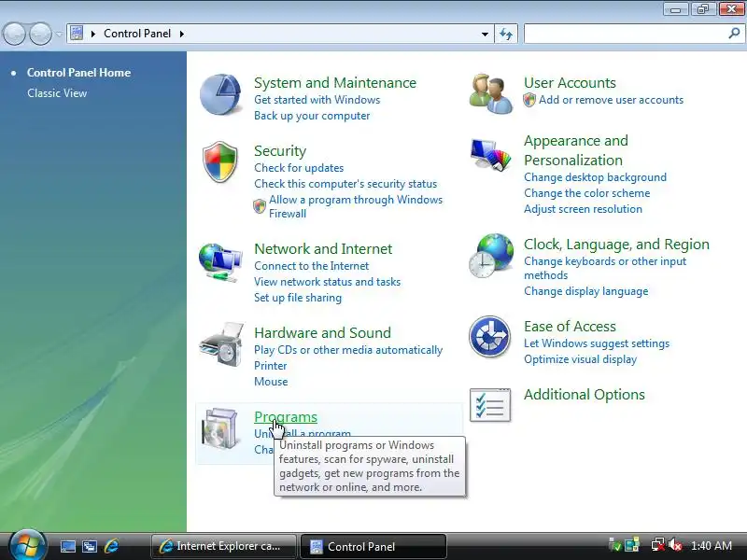This screenshot has height=560, width=747.
Task: Open the Network and Internet globe icon
Action: 220,262
